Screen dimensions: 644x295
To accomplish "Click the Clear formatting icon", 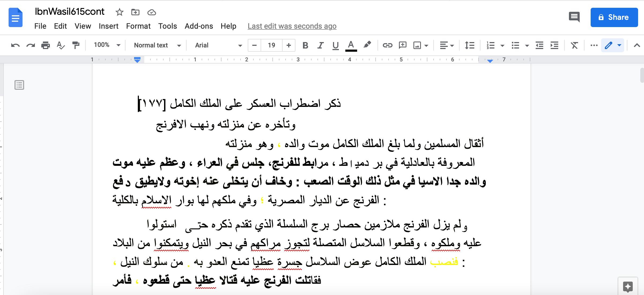I will [574, 45].
